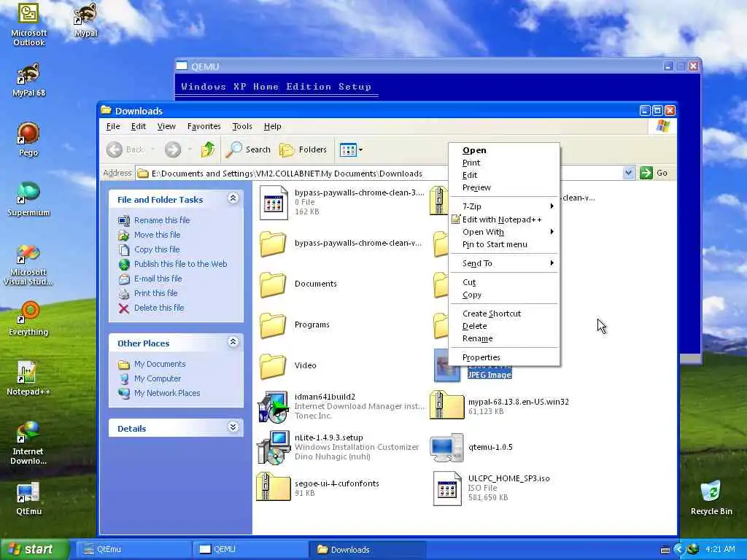The height and width of the screenshot is (560, 747).
Task: Open the Forward history dropdown arrow
Action: tap(190, 149)
